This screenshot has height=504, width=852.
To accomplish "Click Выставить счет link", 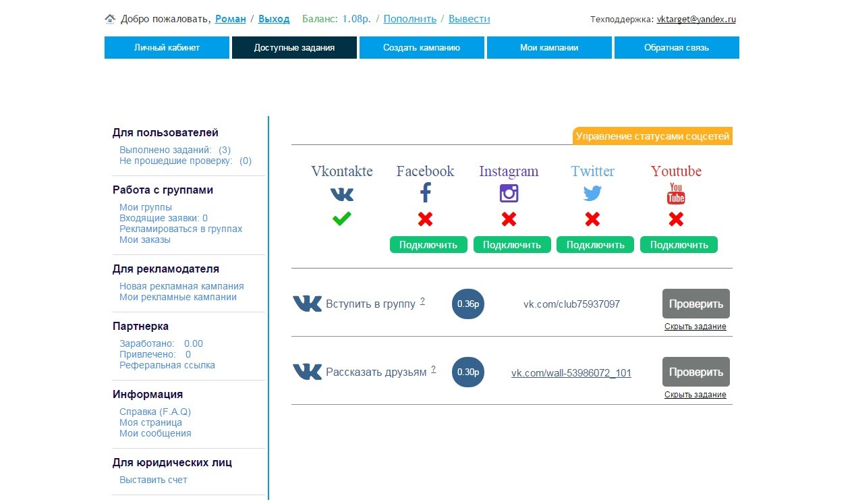I will pos(153,480).
